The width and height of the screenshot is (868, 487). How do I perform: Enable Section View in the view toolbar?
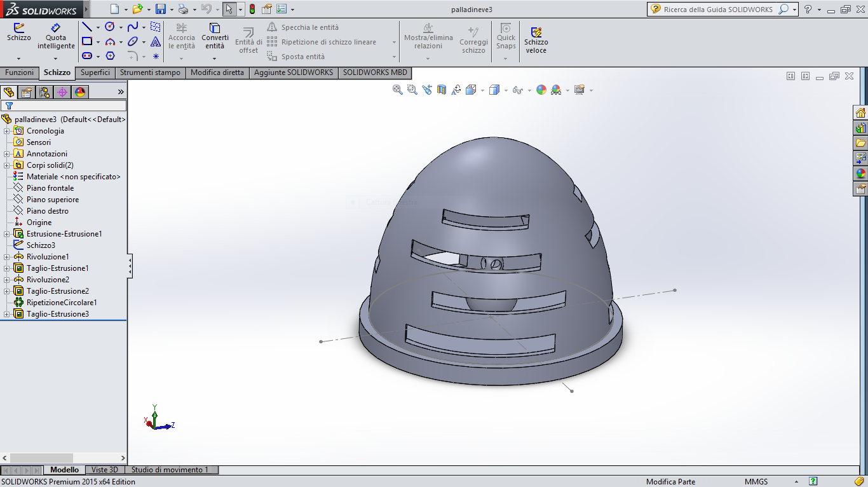(x=442, y=90)
